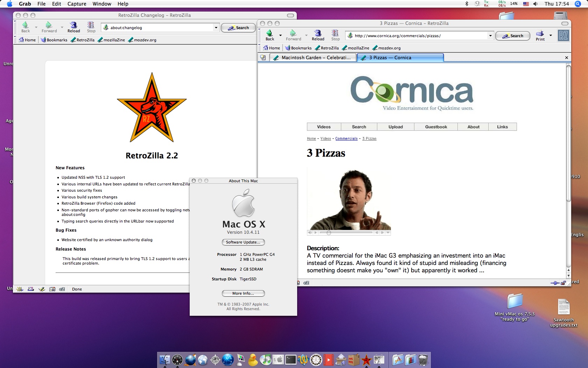The image size is (588, 368).
Task: Open the Apple menu
Action: [x=9, y=4]
